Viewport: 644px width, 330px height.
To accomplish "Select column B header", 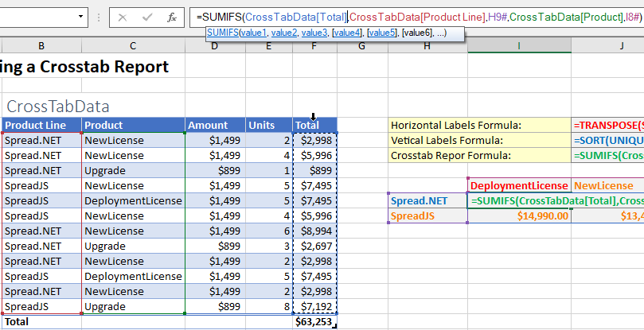I will click(x=41, y=46).
